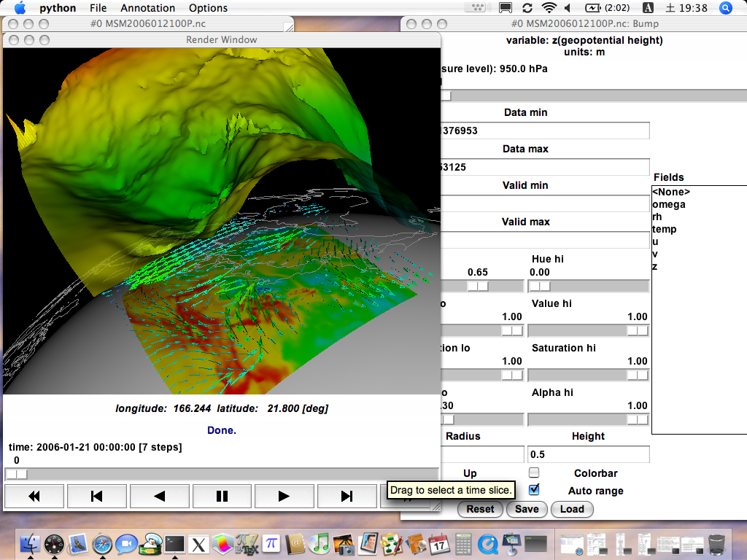Click the Wi-Fi status icon

tap(549, 8)
